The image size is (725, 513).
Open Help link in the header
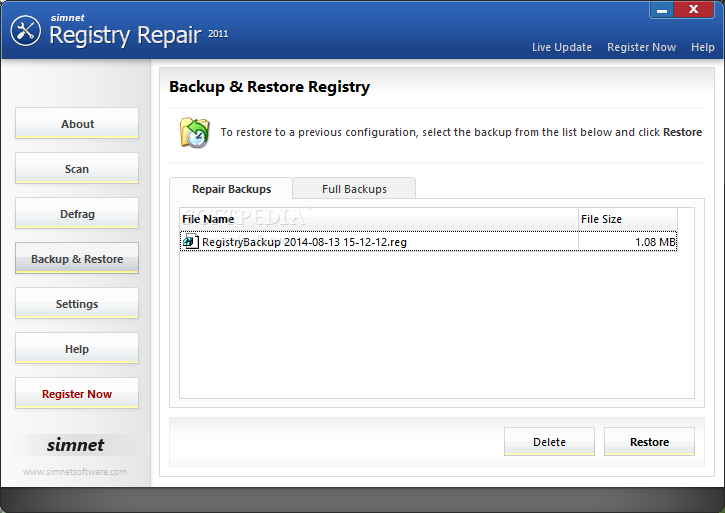pos(702,47)
